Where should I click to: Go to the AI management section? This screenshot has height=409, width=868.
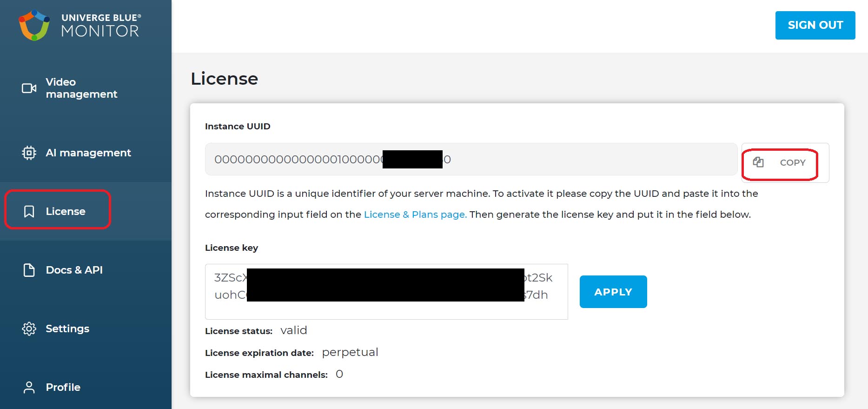(88, 153)
